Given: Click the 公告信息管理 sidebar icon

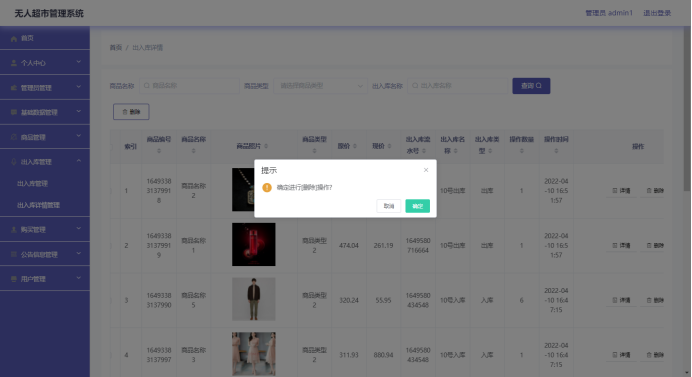Looking at the screenshot, I should (x=14, y=254).
